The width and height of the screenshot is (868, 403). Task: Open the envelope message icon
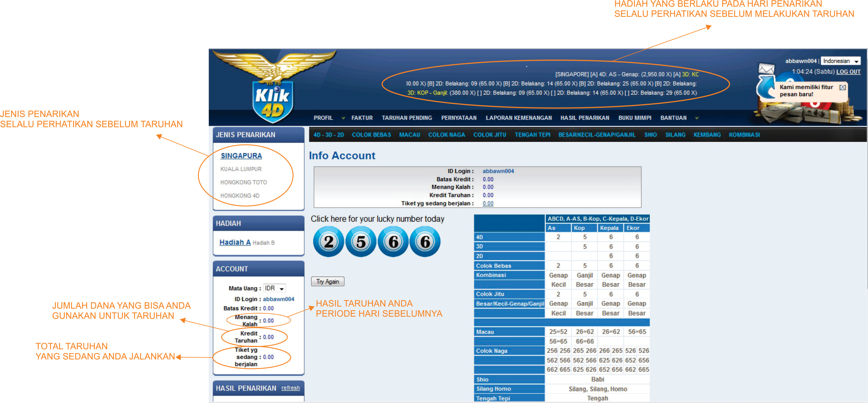(766, 69)
